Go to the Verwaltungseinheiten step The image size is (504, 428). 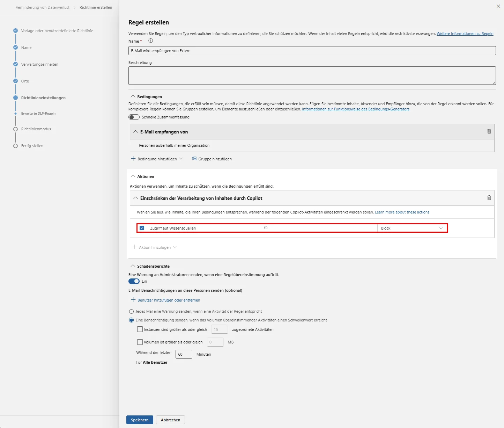[39, 64]
